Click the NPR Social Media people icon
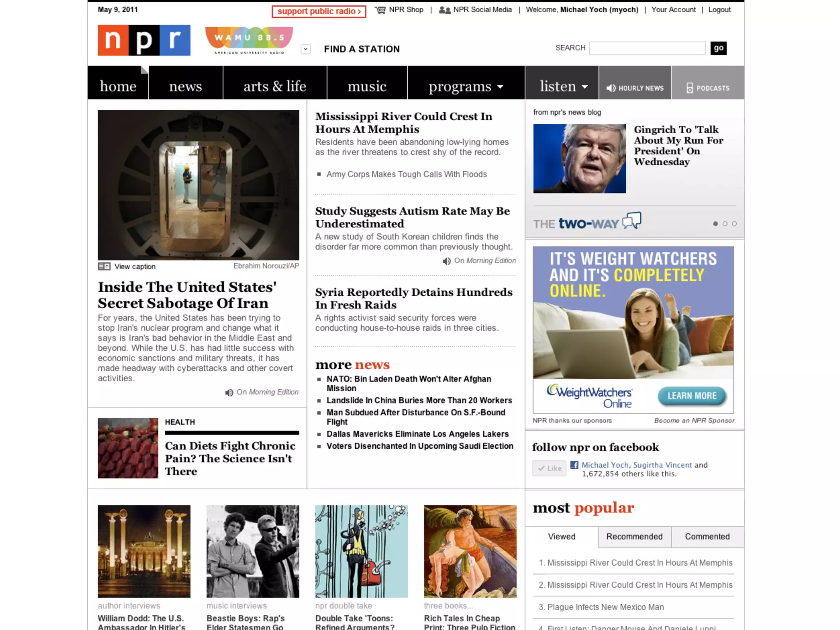The height and width of the screenshot is (630, 840). (445, 10)
